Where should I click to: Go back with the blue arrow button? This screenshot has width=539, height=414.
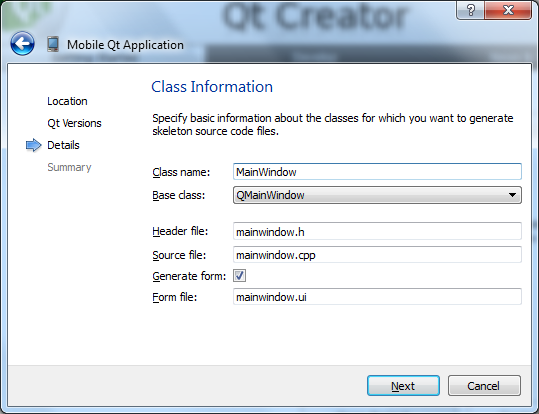[22, 44]
